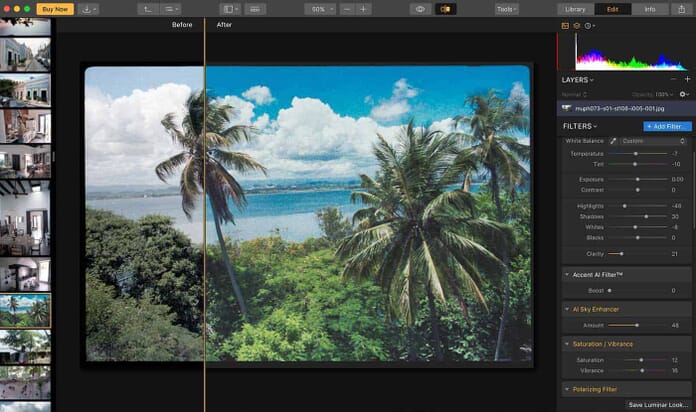Click the Accent AI Boost slider handle

[609, 291]
